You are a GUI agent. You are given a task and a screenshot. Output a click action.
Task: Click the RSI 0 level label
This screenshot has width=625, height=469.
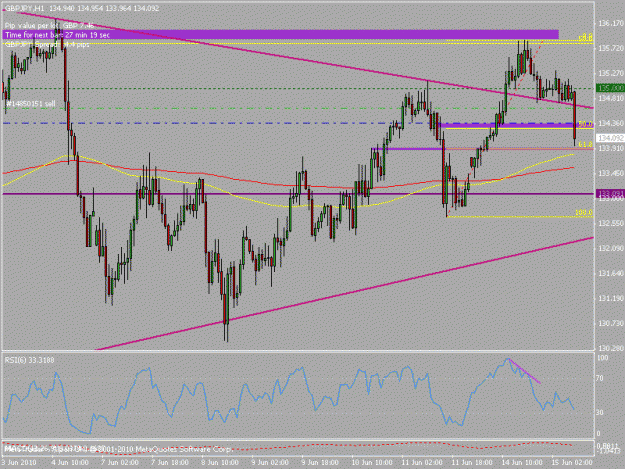(x=599, y=433)
